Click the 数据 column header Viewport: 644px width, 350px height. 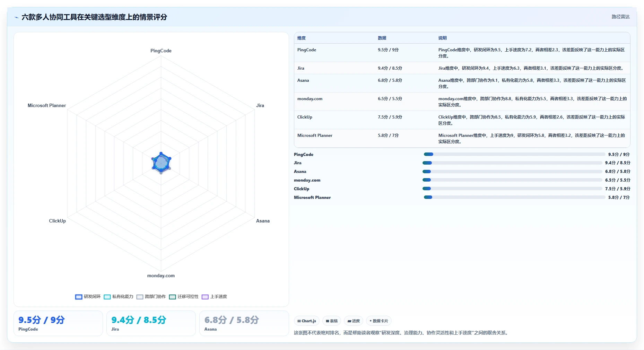(382, 38)
